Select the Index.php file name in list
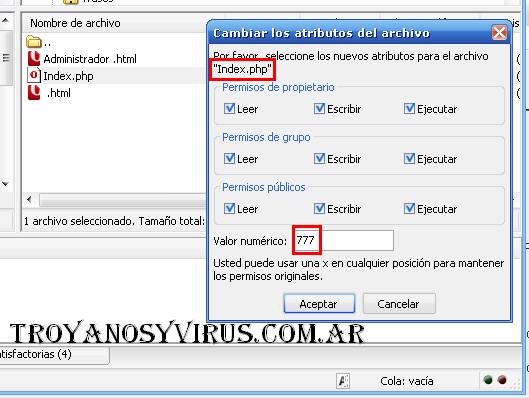 click(68, 76)
